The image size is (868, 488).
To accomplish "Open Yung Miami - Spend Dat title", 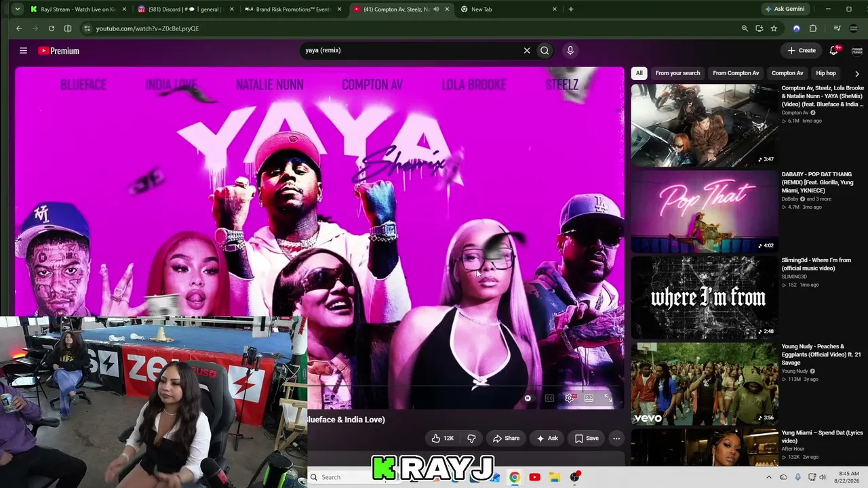I will [x=822, y=436].
